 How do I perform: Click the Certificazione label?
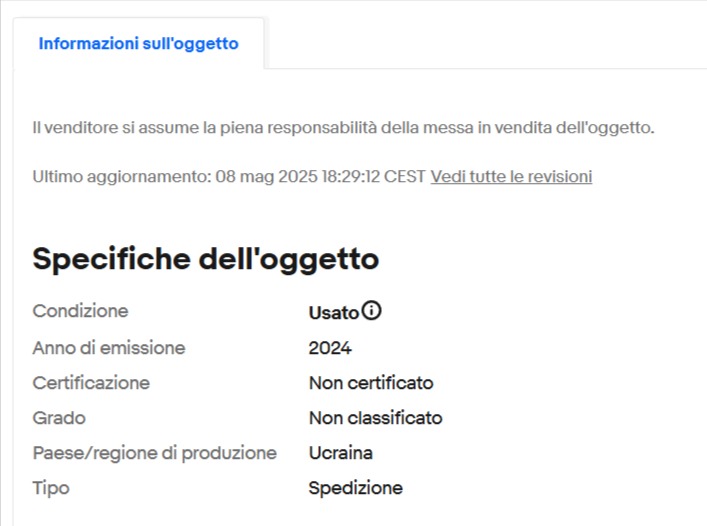(x=91, y=383)
